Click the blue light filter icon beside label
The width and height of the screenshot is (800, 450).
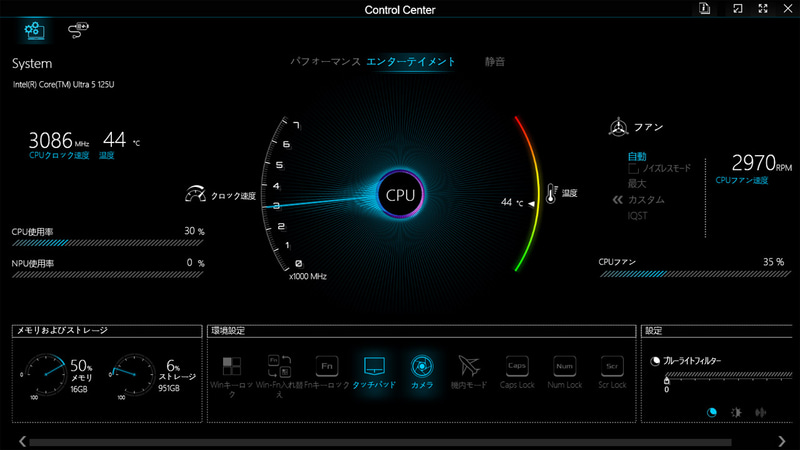[x=655, y=361]
